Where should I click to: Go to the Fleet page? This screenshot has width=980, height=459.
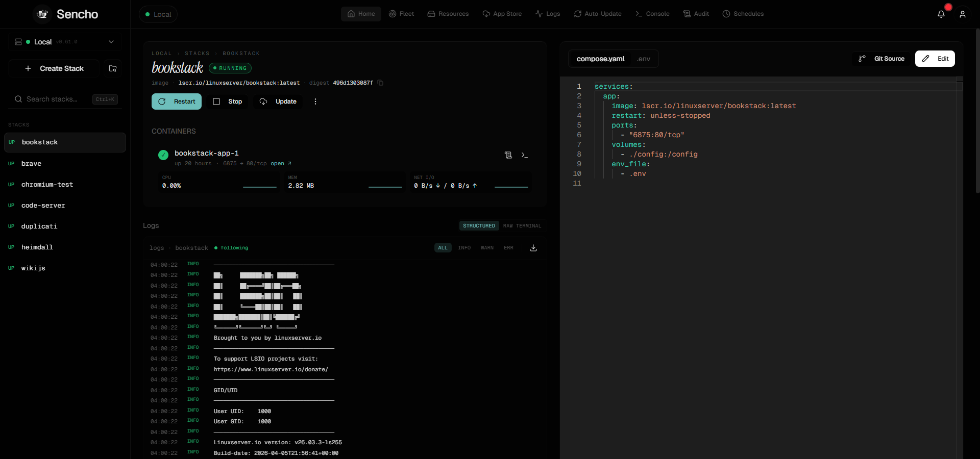pyautogui.click(x=401, y=14)
